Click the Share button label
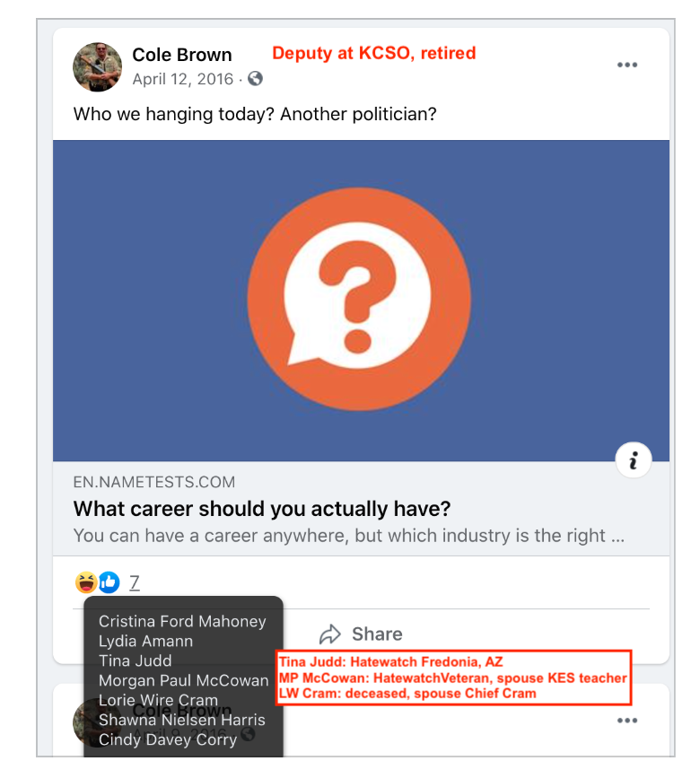Screen dimensions: 700x761 point(376,634)
